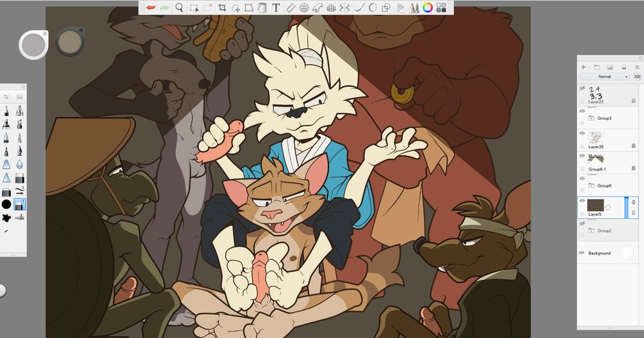The width and height of the screenshot is (644, 338).
Task: Open the Normal blend mode dropdown
Action: [x=605, y=77]
